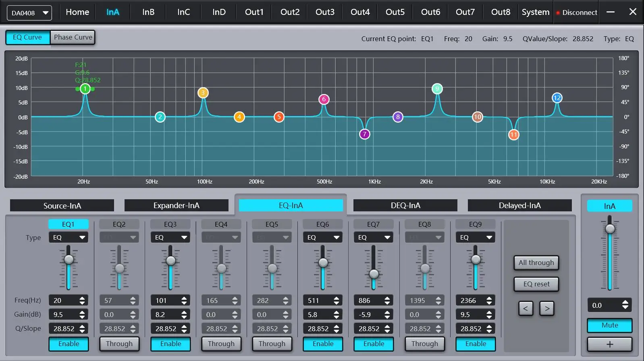Go to next EQ page arrow
Image resolution: width=644 pixels, height=361 pixels.
pyautogui.click(x=547, y=309)
